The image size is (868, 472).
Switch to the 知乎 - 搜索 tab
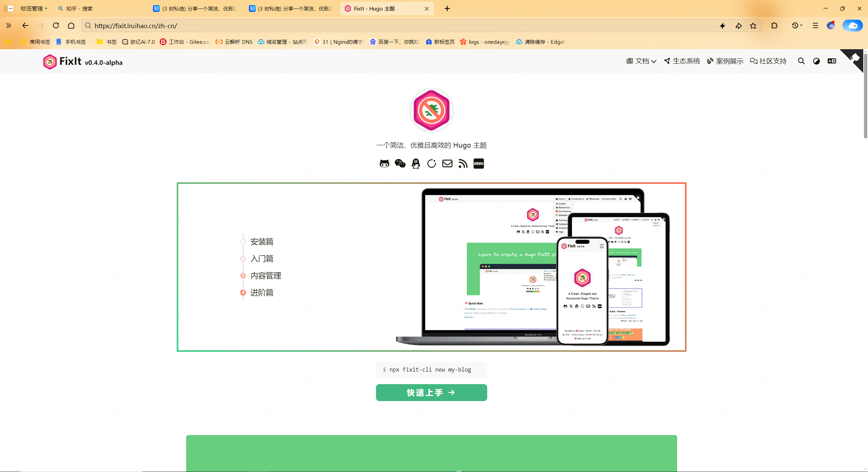coord(100,8)
